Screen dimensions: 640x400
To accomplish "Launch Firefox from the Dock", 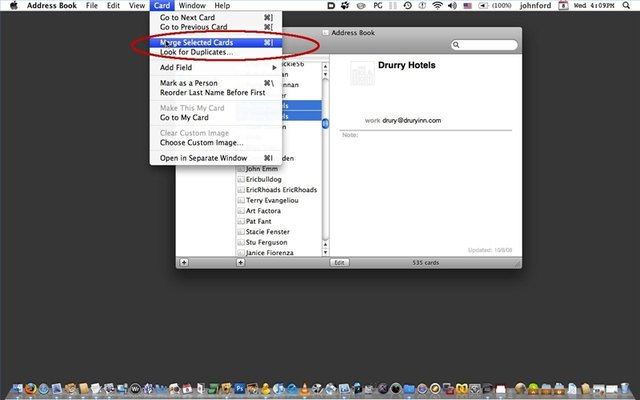I will (x=30, y=389).
